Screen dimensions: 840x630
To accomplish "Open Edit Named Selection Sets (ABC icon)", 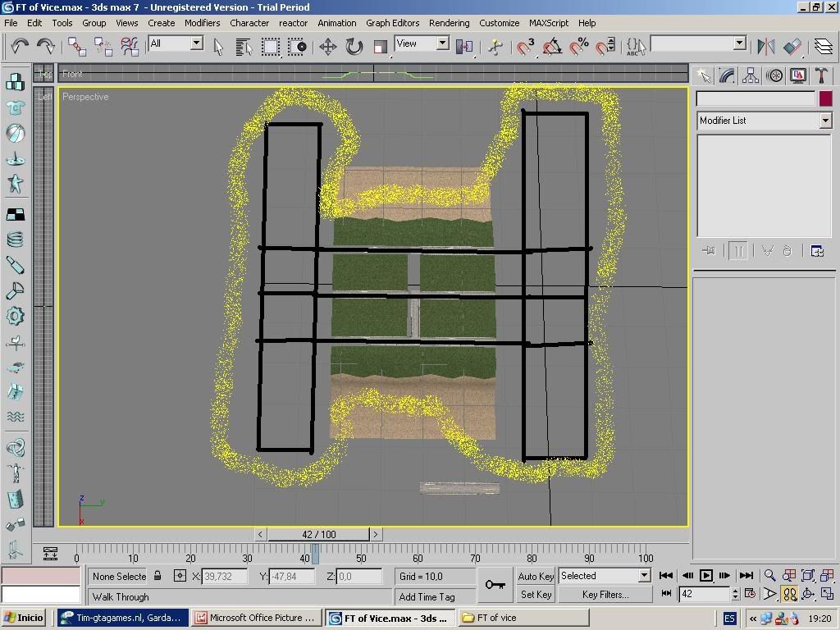I will tap(636, 47).
